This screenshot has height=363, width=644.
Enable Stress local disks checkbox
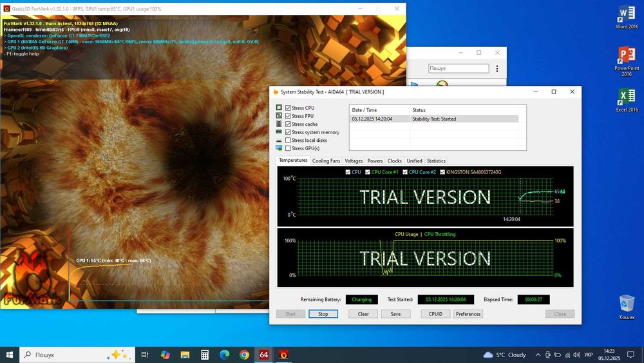click(x=288, y=140)
